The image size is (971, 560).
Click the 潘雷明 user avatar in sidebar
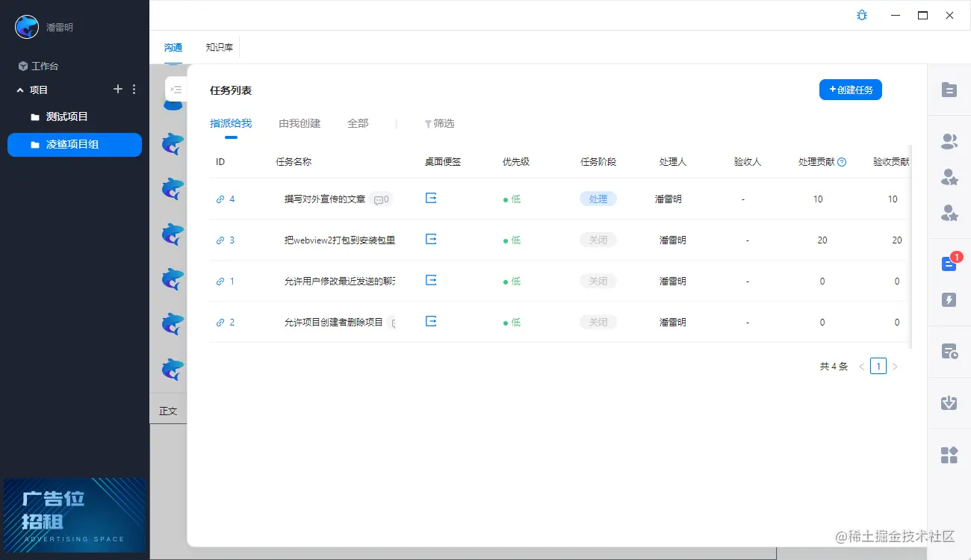tap(27, 27)
